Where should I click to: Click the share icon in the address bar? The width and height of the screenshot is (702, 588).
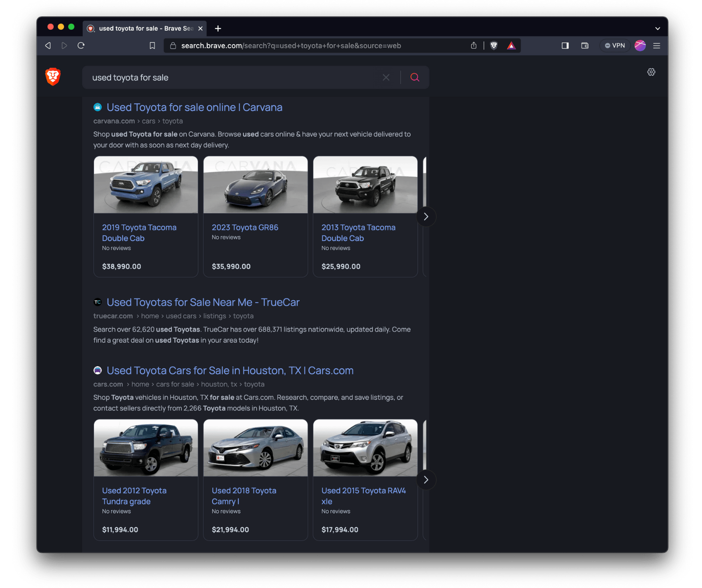pos(474,45)
